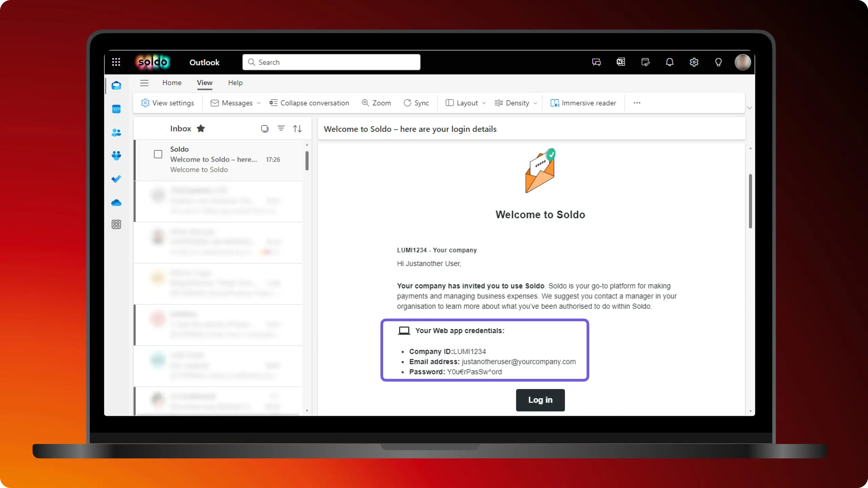Tick the Soldo email checkbox
This screenshot has width=868, height=488.
(158, 155)
